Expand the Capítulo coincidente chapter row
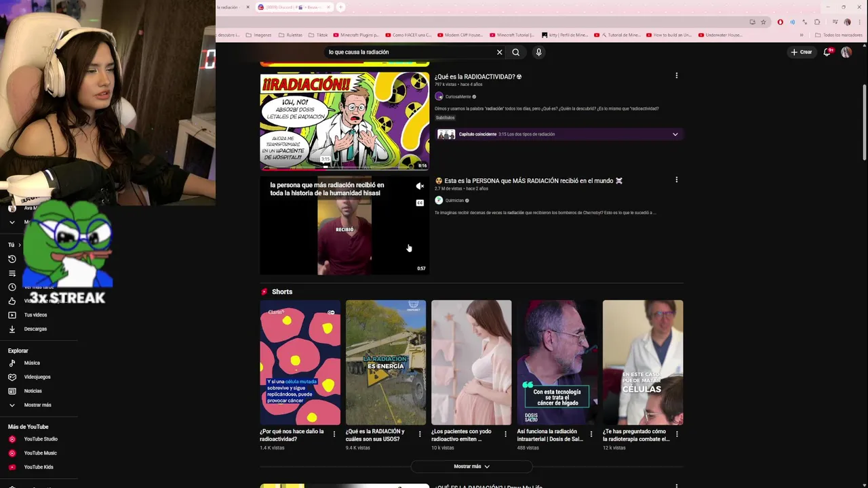Image resolution: width=868 pixels, height=488 pixels. point(559,134)
